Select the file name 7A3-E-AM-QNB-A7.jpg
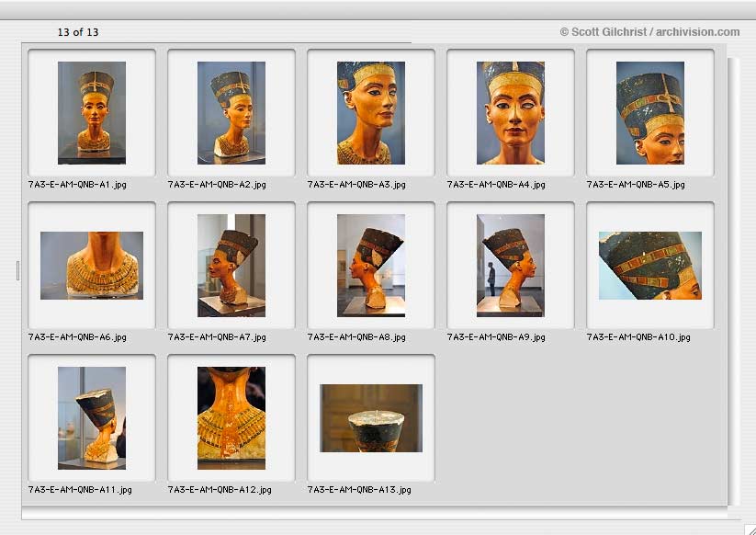The width and height of the screenshot is (756, 535). click(x=217, y=337)
